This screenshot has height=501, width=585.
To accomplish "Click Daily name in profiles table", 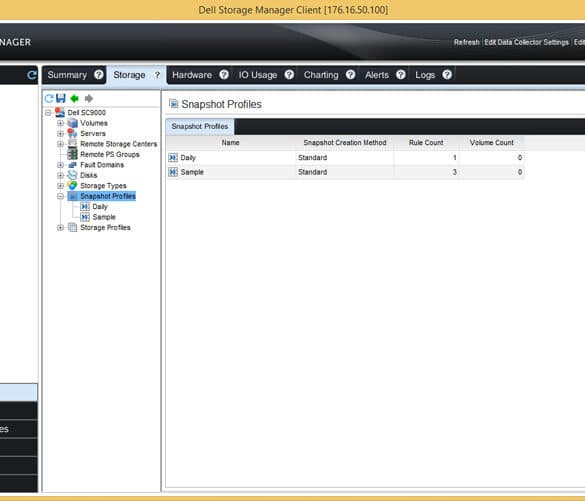I will tap(188, 158).
